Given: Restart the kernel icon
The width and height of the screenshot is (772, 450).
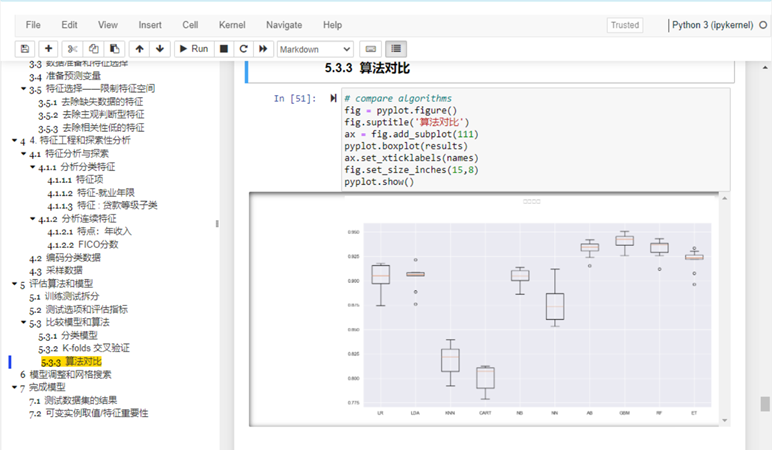Looking at the screenshot, I should 244,48.
